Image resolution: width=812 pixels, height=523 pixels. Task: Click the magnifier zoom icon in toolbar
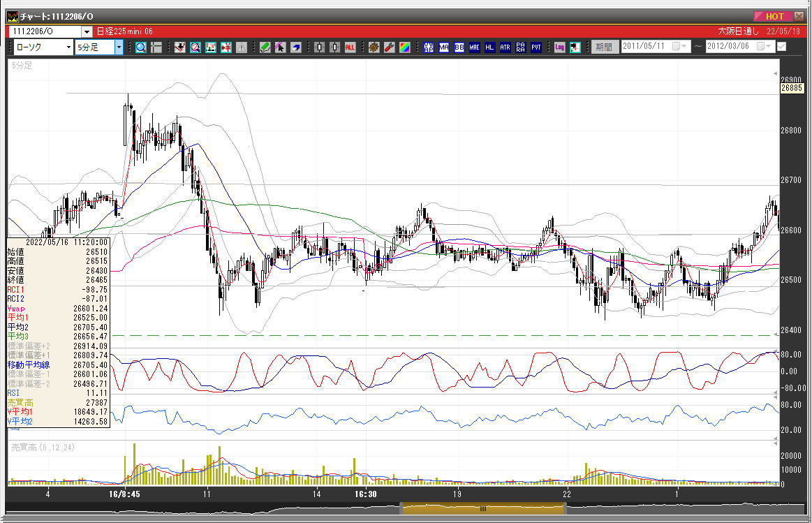pyautogui.click(x=141, y=47)
